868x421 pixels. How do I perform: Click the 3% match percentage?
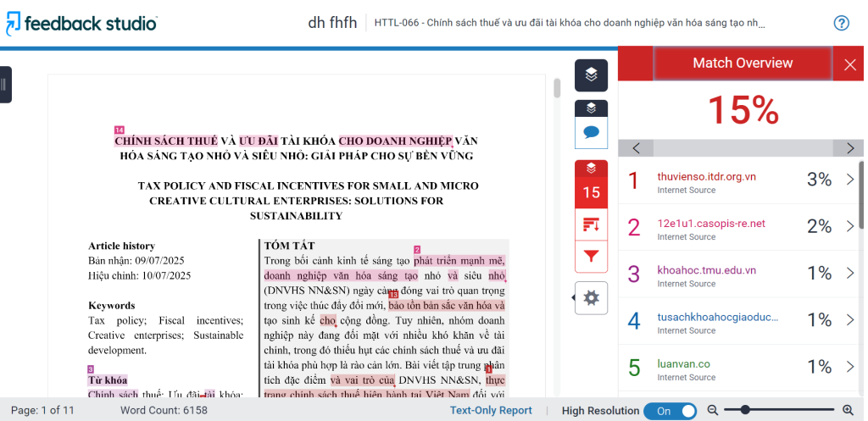[820, 180]
